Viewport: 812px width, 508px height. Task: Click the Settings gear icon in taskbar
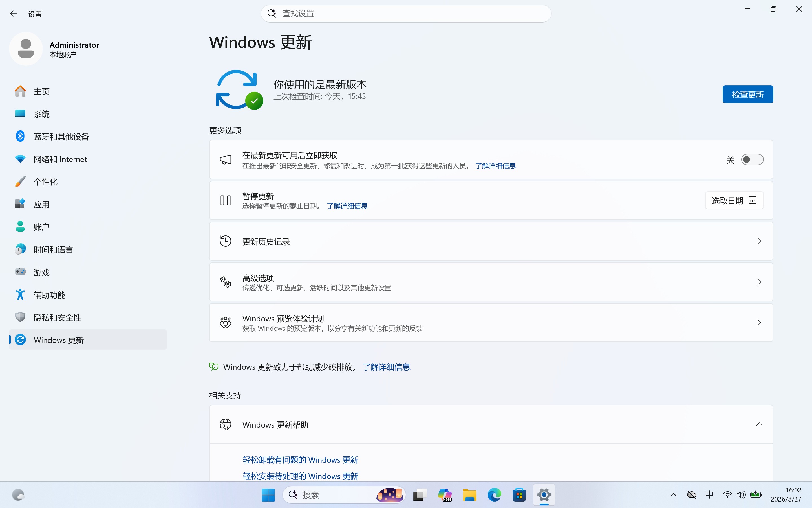click(x=544, y=495)
